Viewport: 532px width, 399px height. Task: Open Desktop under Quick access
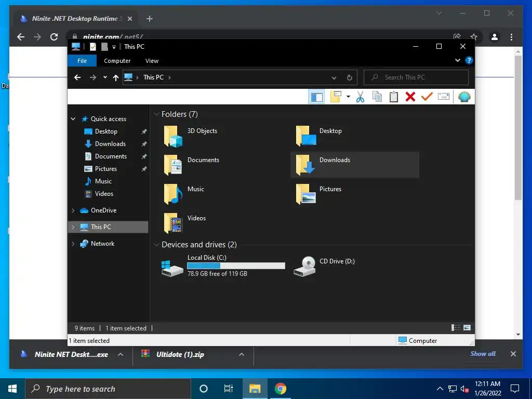click(106, 131)
